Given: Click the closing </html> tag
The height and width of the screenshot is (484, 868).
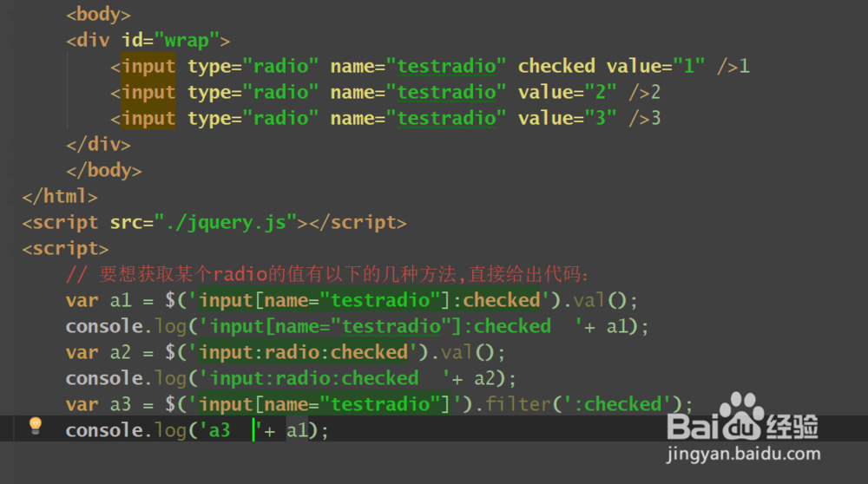Looking at the screenshot, I should 60,196.
